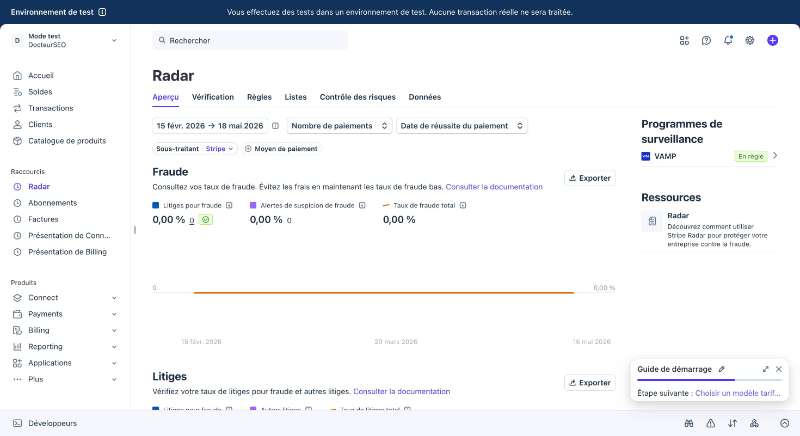
Task: Expand the Applications menu chevron
Action: 114,363
